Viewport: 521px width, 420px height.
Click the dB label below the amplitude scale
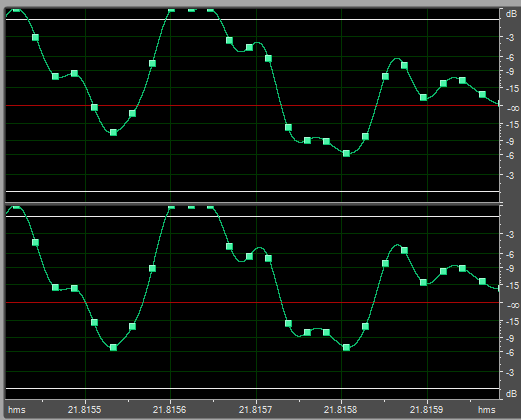click(511, 394)
